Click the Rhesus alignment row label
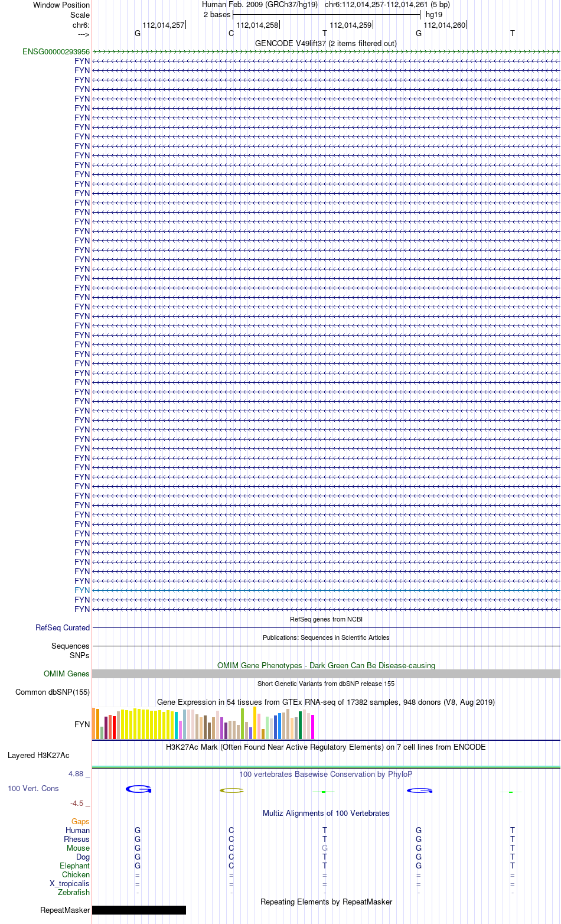 click(x=77, y=840)
